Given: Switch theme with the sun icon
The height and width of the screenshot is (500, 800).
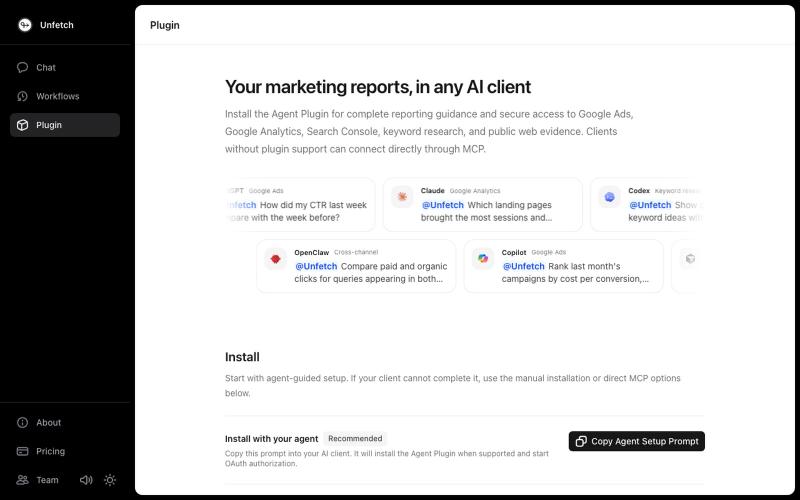Looking at the screenshot, I should (110, 480).
